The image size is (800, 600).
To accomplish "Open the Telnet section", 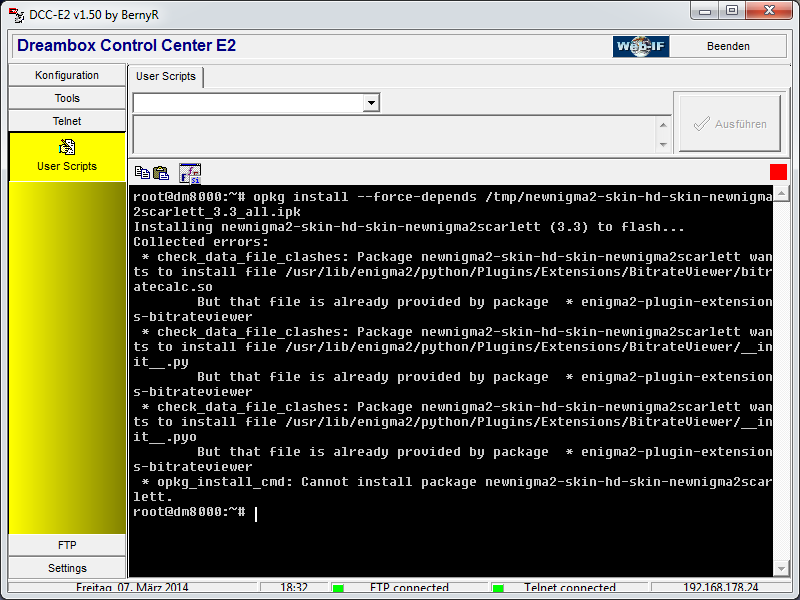I will 67,121.
